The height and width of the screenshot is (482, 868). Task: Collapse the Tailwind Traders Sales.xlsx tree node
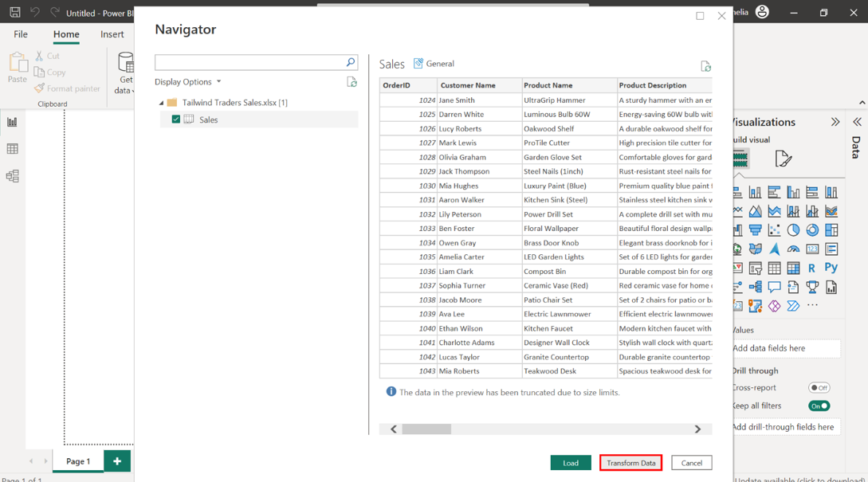pos(161,103)
